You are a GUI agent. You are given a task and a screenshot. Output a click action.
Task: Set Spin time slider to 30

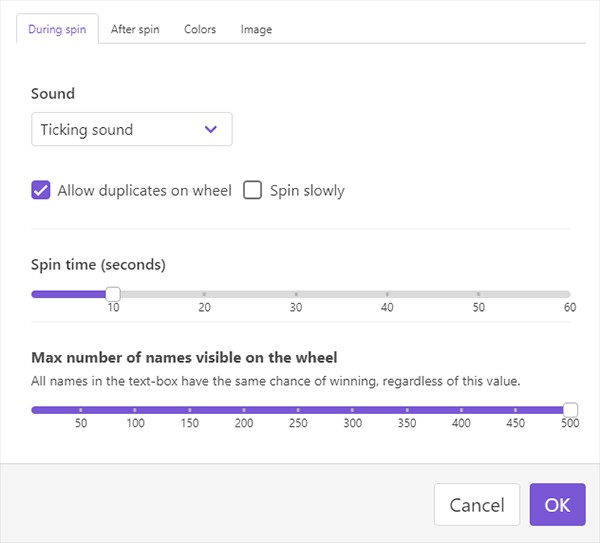pyautogui.click(x=296, y=294)
